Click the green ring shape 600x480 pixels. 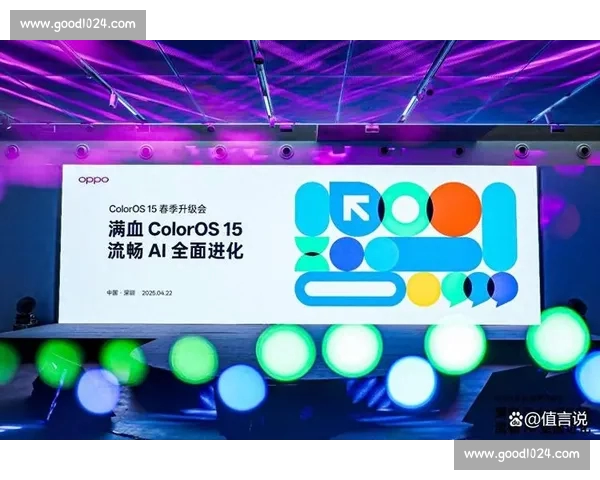[405, 208]
